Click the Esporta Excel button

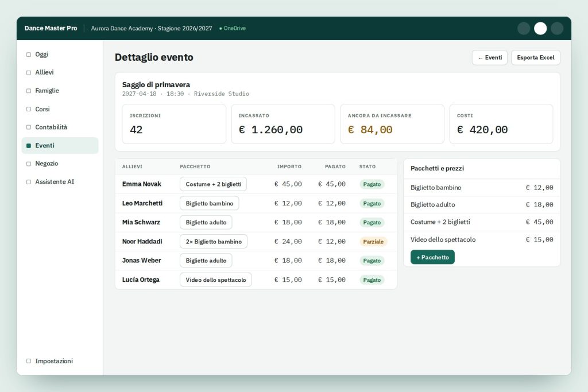pyautogui.click(x=536, y=58)
